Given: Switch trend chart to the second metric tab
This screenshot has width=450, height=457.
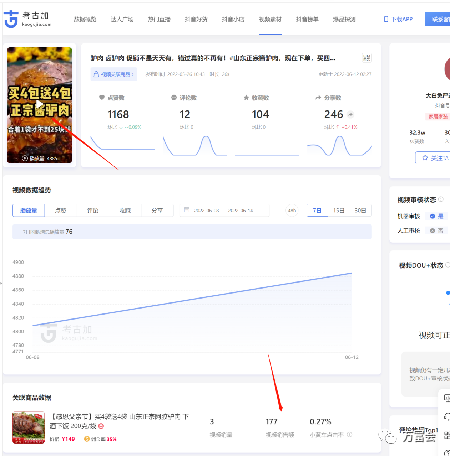Looking at the screenshot, I should point(60,210).
